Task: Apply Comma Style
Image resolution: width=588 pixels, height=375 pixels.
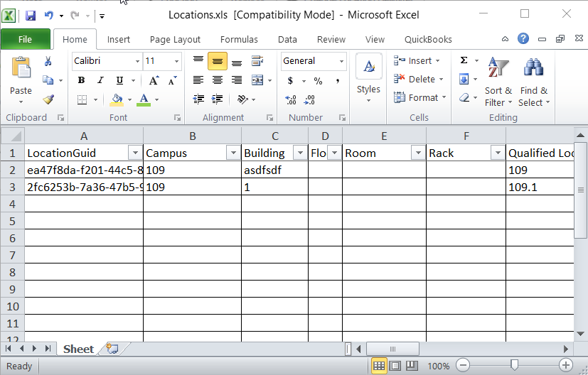Action: click(338, 80)
